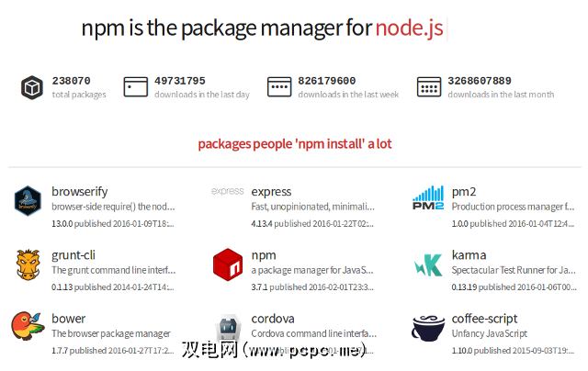Select the karma package title
Screen dimensions: 588x371
click(x=469, y=255)
